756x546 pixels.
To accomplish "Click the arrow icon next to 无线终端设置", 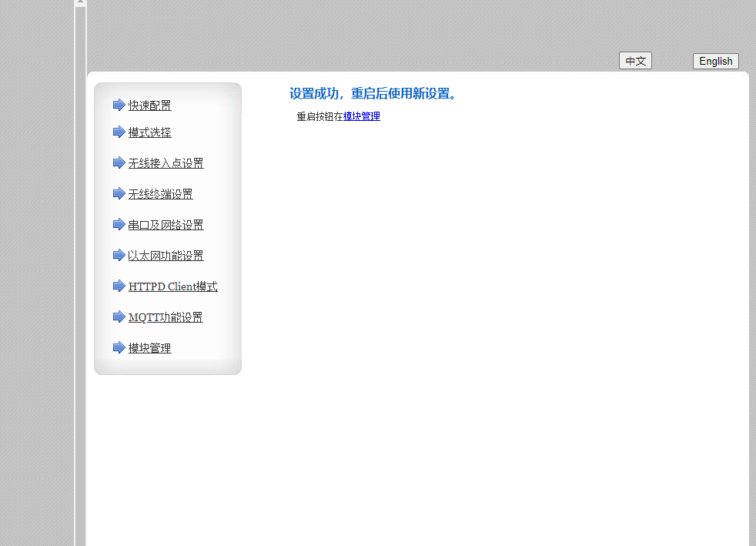I will point(119,193).
